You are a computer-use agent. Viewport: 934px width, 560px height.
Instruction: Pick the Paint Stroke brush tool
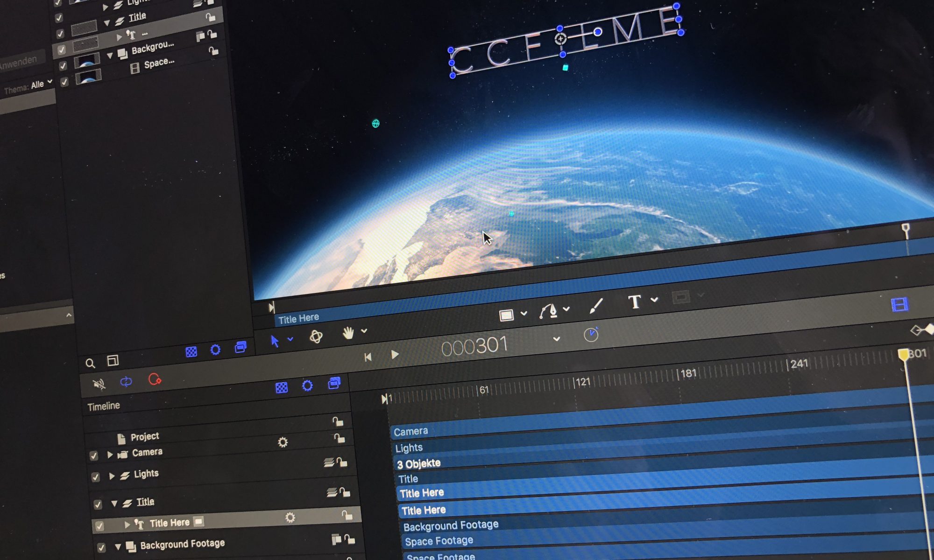596,306
